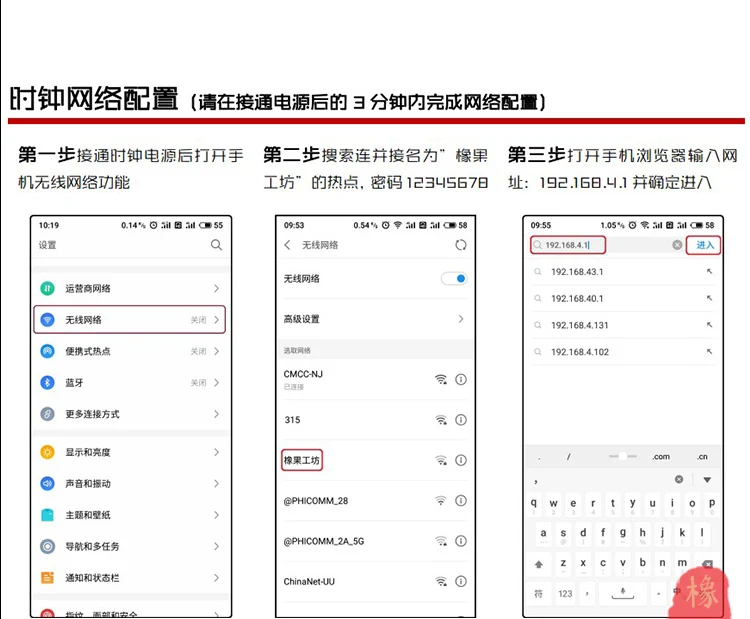
Task: Tap the keyboard voice input microphone
Action: (x=623, y=594)
